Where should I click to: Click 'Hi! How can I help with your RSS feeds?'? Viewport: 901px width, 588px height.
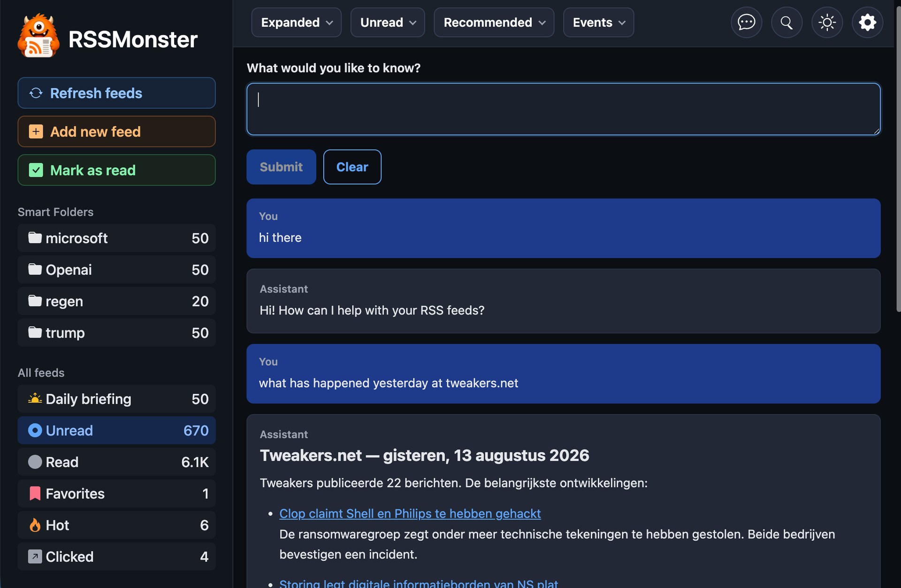pyautogui.click(x=372, y=310)
